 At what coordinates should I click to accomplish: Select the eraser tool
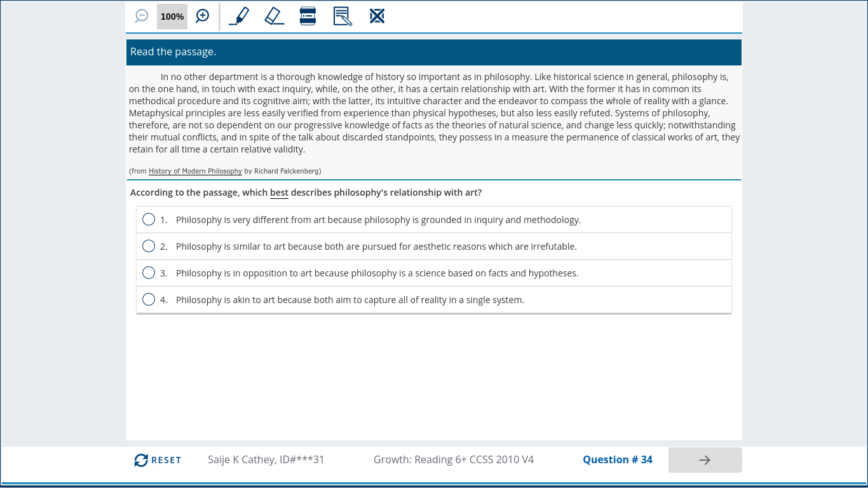click(274, 16)
